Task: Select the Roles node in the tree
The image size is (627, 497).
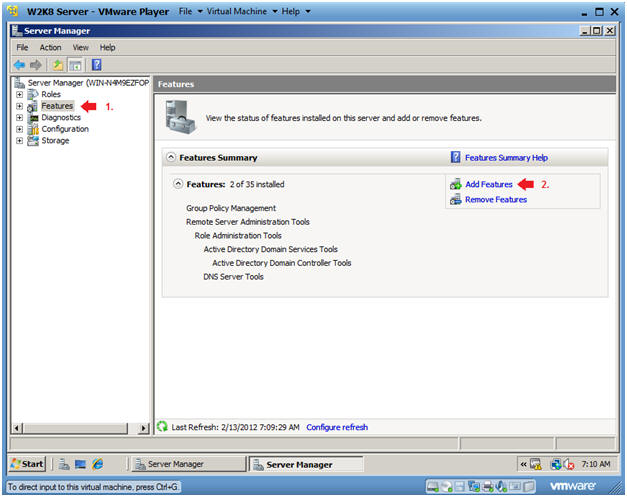Action: tap(51, 94)
